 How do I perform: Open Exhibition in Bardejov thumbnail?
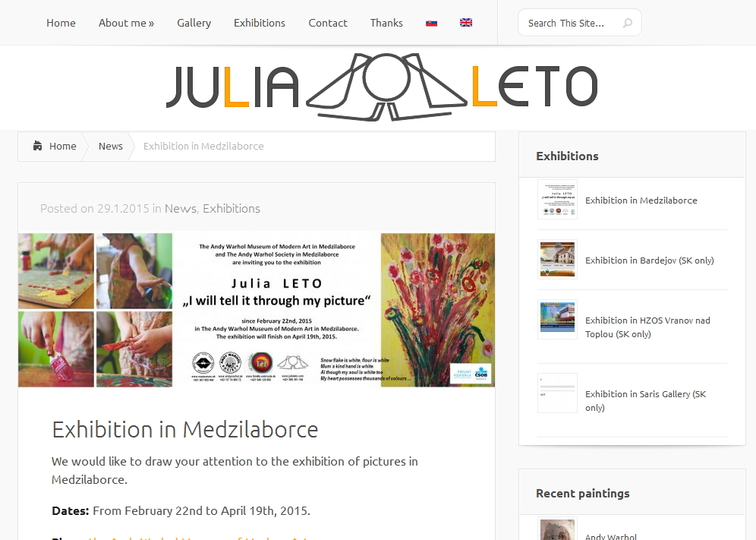pos(557,259)
